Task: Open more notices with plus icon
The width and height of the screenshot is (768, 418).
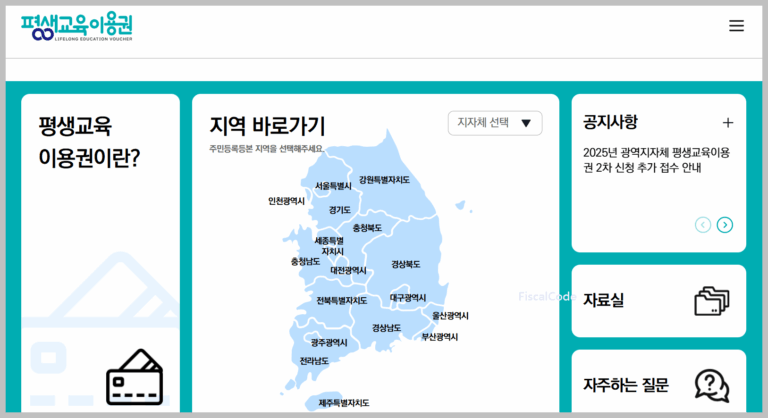Action: [x=728, y=123]
